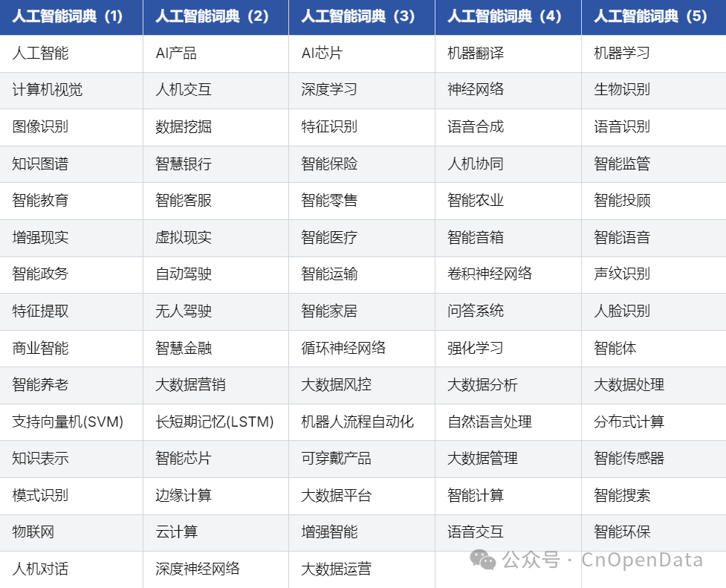Open the 自动驾驶 entry
This screenshot has height=588, width=726.
tap(182, 274)
